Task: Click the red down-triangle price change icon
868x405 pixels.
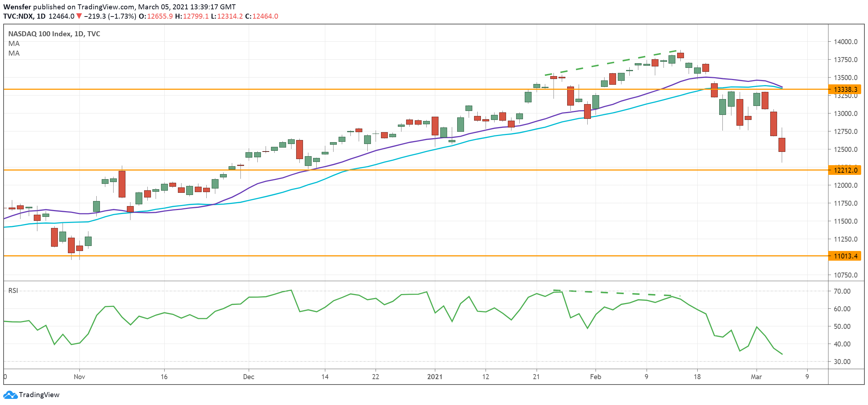Action: pos(79,16)
